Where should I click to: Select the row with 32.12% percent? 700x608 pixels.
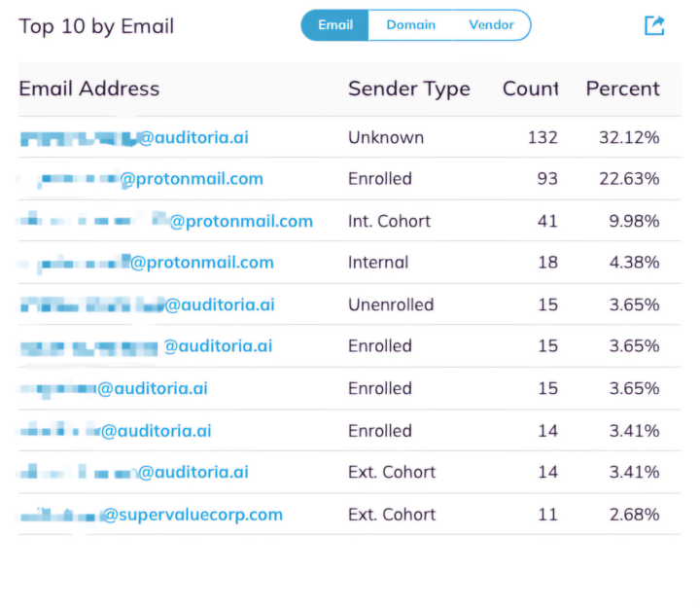pos(350,137)
